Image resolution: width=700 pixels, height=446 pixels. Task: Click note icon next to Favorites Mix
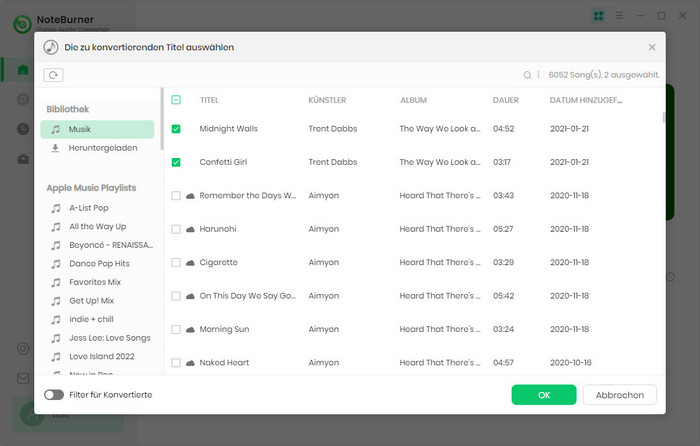pyautogui.click(x=56, y=282)
